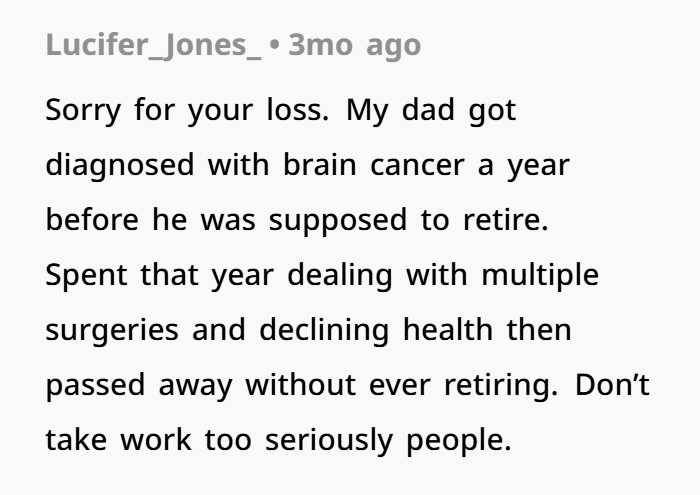Click the final word 'people.'

coord(458,442)
